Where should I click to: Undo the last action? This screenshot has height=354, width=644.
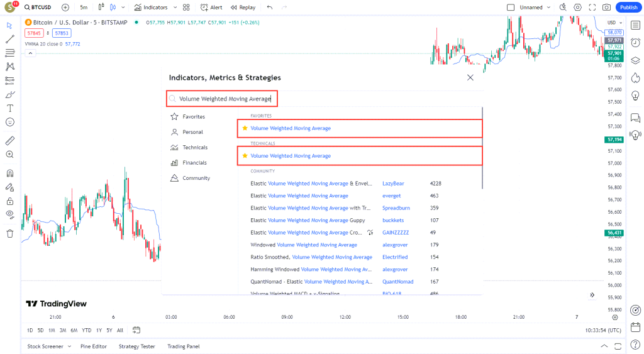click(269, 8)
